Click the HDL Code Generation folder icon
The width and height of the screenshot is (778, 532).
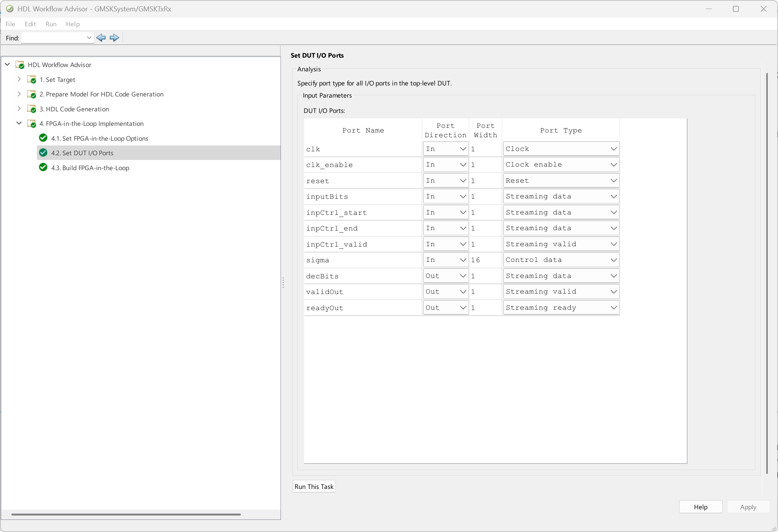click(x=32, y=109)
